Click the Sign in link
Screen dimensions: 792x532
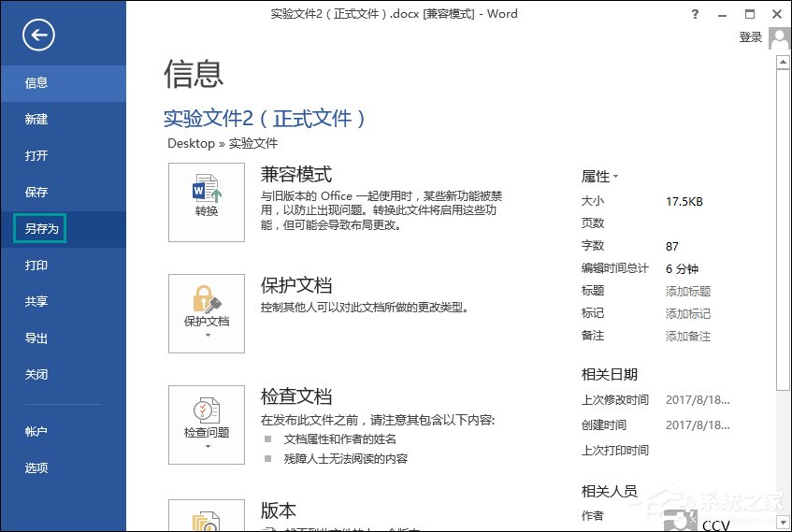tap(750, 37)
